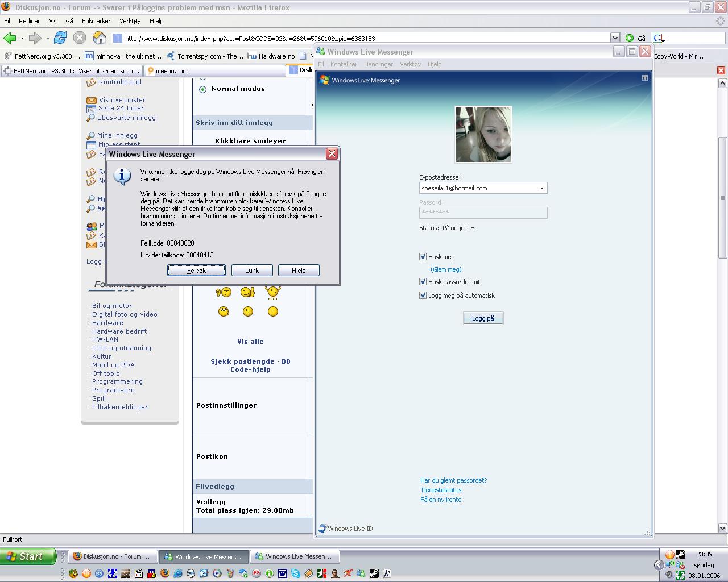Open Steam from quick launch bar
The image size is (728, 582).
374,573
